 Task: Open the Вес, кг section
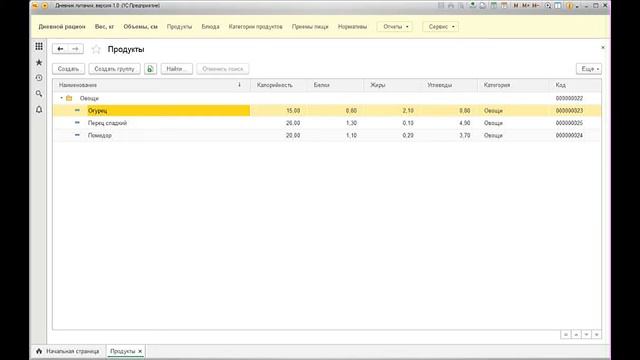[x=104, y=27]
